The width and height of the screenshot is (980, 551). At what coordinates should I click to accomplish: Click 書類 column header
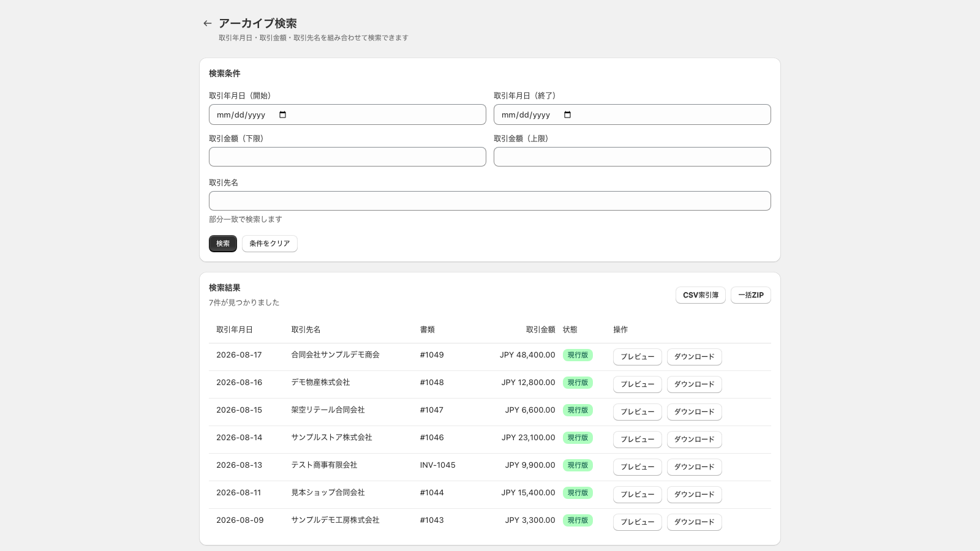[428, 329]
